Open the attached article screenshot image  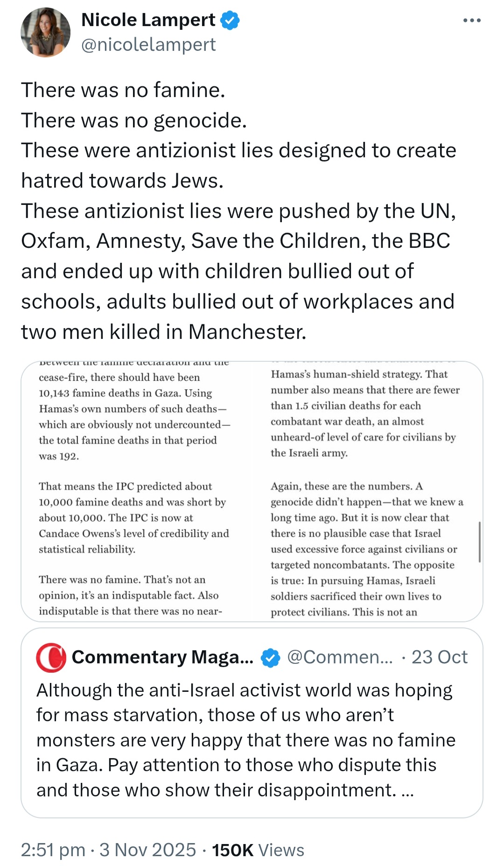252,491
